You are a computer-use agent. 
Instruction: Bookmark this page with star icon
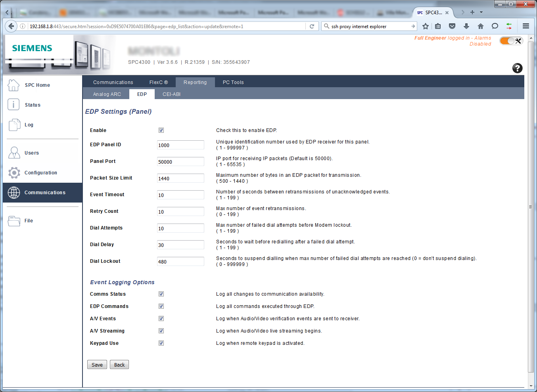426,26
